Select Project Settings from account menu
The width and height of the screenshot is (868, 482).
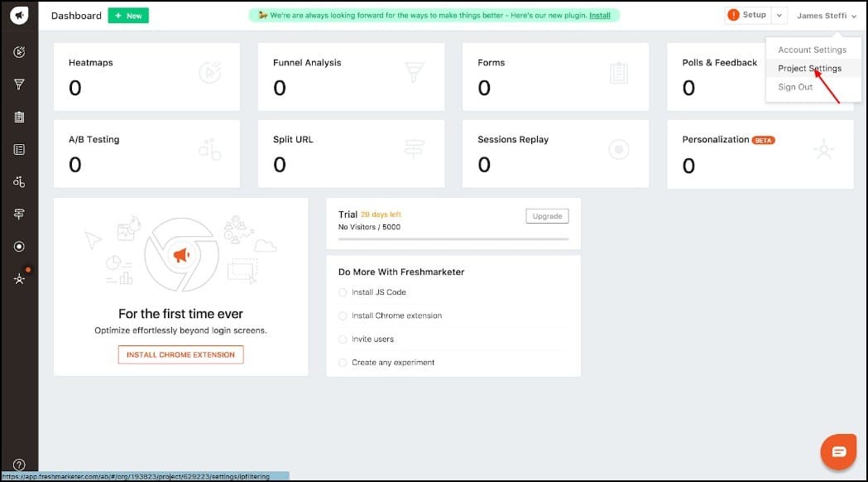point(809,69)
